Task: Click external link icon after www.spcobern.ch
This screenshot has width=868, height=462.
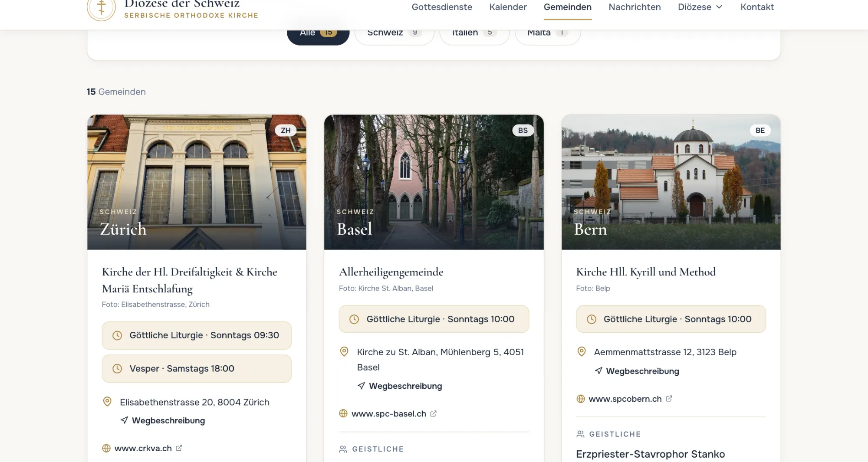Action: [669, 398]
